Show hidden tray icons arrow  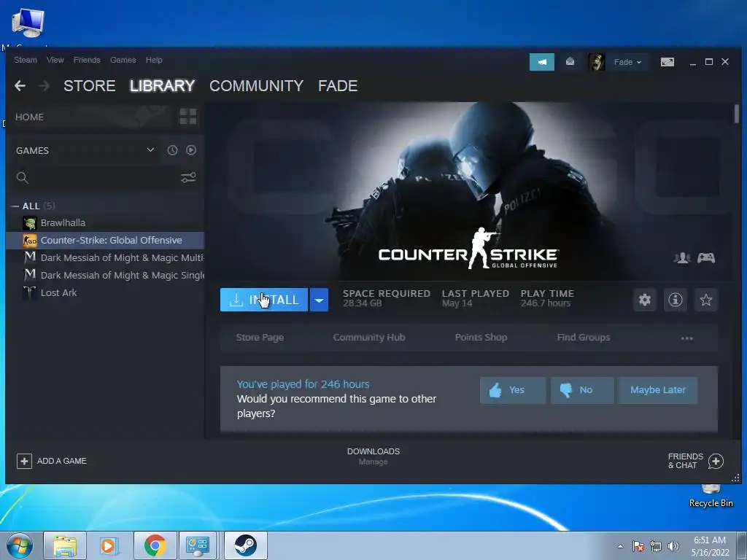(620, 546)
